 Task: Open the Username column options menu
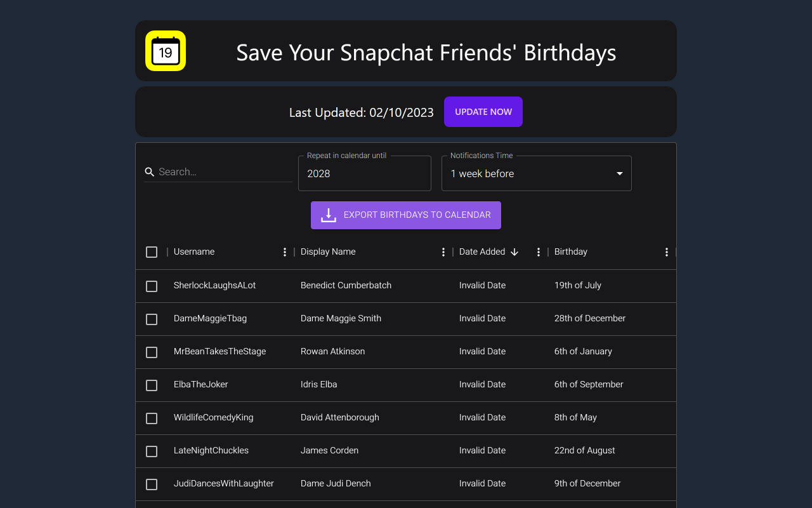coord(284,251)
